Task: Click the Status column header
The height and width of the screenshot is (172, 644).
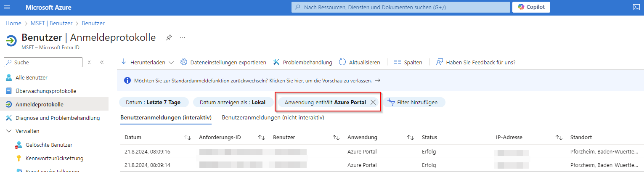Action: pos(429,138)
